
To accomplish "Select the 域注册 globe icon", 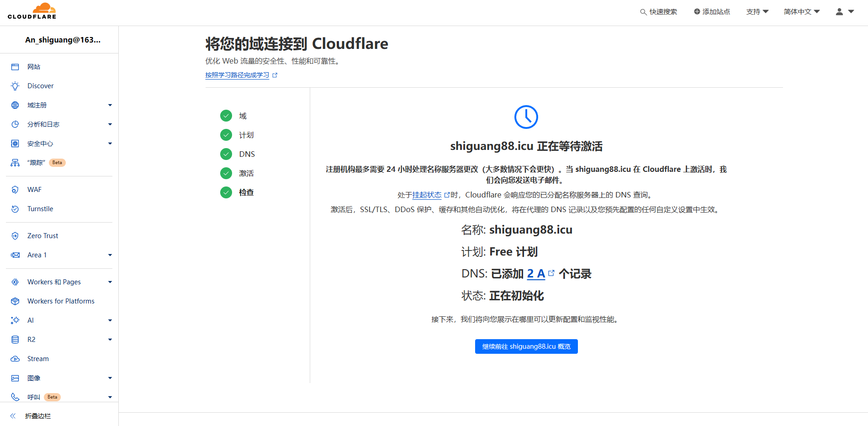I will 15,105.
